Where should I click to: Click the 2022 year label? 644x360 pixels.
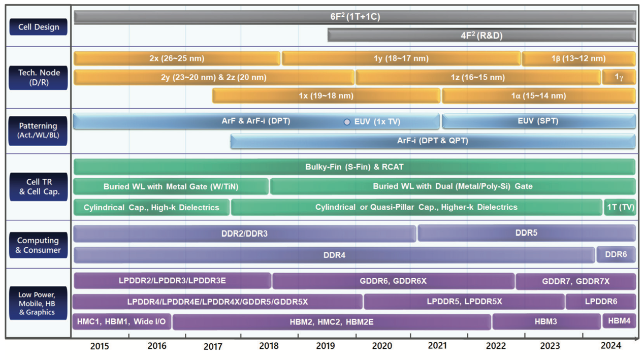click(496, 347)
